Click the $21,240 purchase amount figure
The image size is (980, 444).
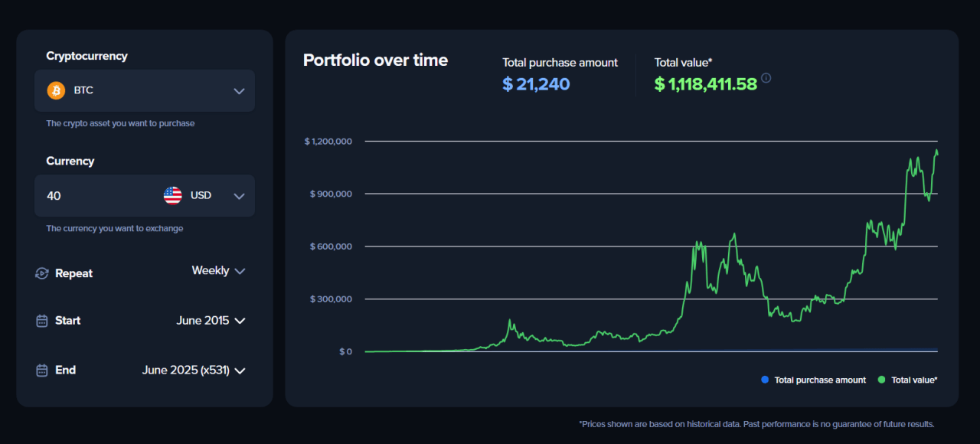[536, 84]
